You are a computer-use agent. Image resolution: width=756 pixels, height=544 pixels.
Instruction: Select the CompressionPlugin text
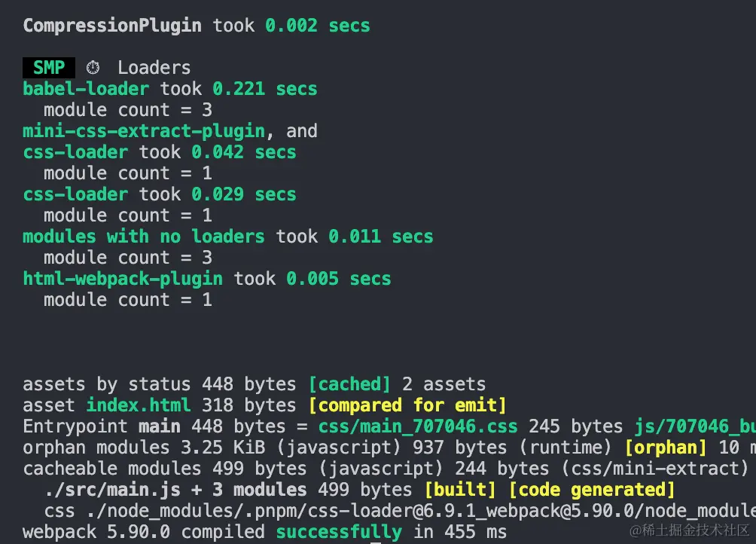(x=112, y=26)
